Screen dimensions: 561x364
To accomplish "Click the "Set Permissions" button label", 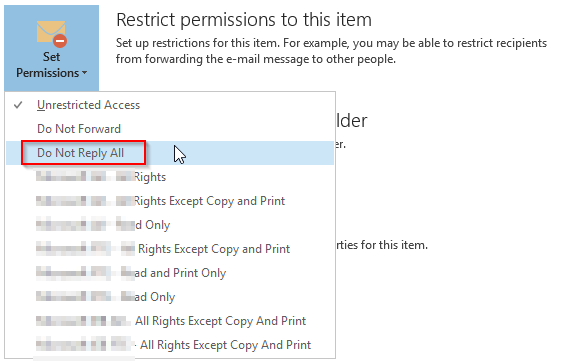I will pos(52,65).
